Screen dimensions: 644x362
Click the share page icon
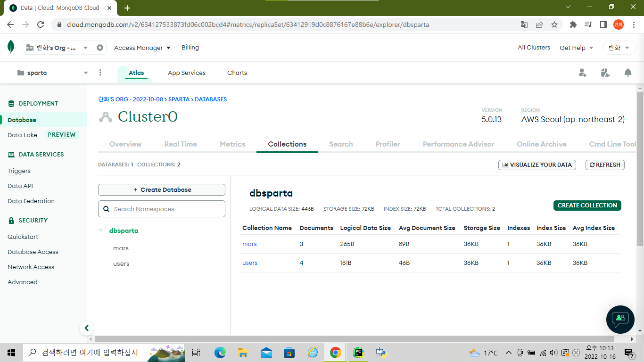pyautogui.click(x=539, y=25)
